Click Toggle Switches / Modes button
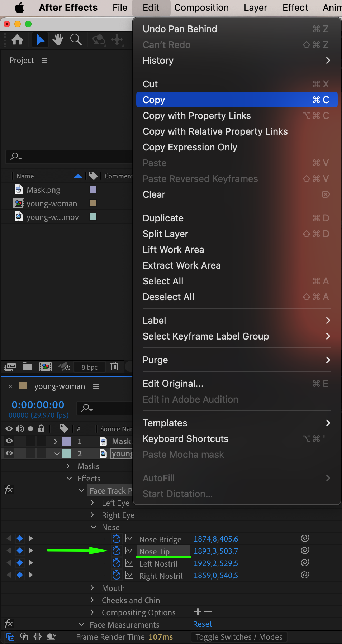 [239, 637]
